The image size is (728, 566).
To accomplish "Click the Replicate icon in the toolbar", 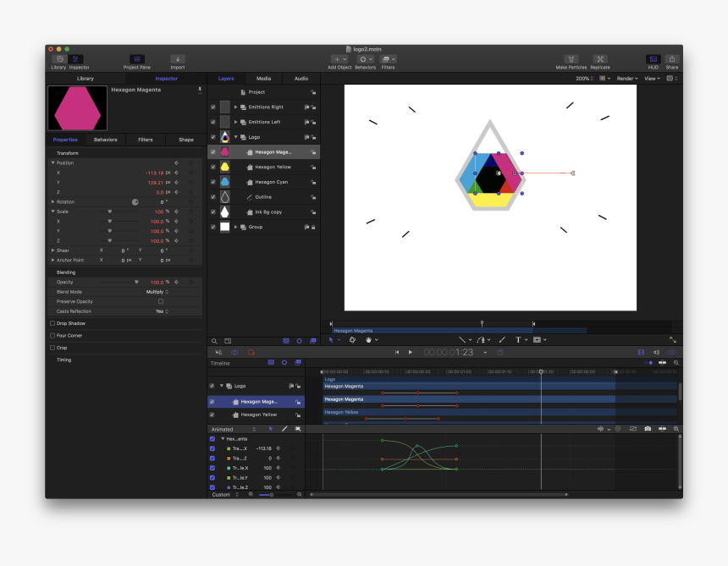I will pos(600,59).
